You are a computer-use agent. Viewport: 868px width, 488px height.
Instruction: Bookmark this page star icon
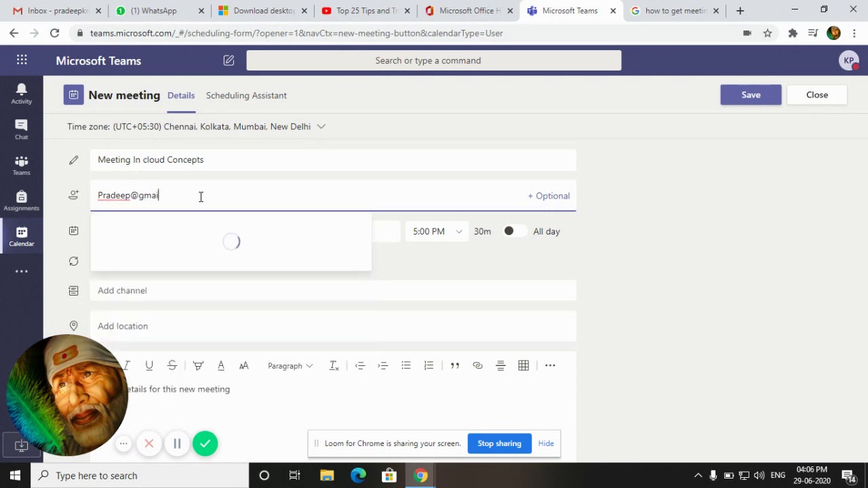(768, 33)
